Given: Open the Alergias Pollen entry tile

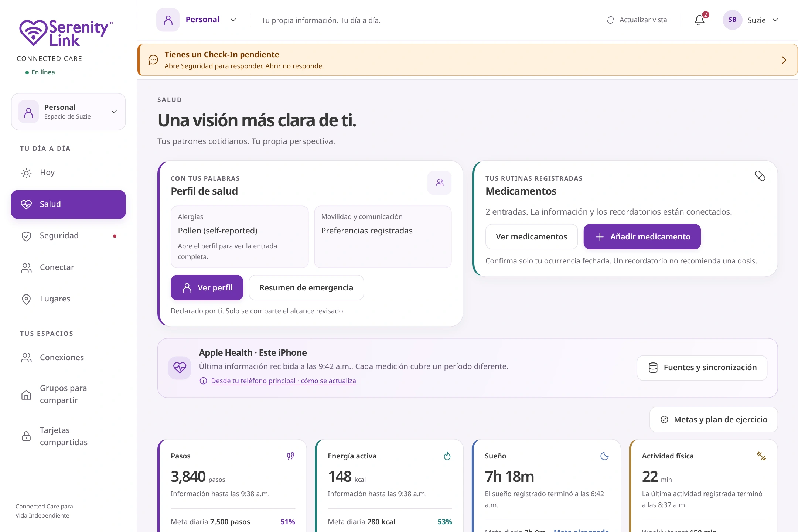Looking at the screenshot, I should coord(239,237).
